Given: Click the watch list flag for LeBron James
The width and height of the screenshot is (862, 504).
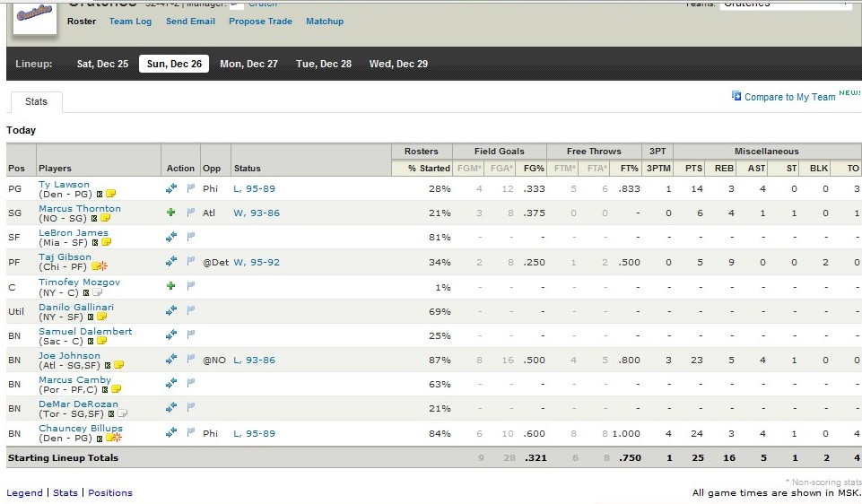Looking at the screenshot, I should pyautogui.click(x=190, y=237).
